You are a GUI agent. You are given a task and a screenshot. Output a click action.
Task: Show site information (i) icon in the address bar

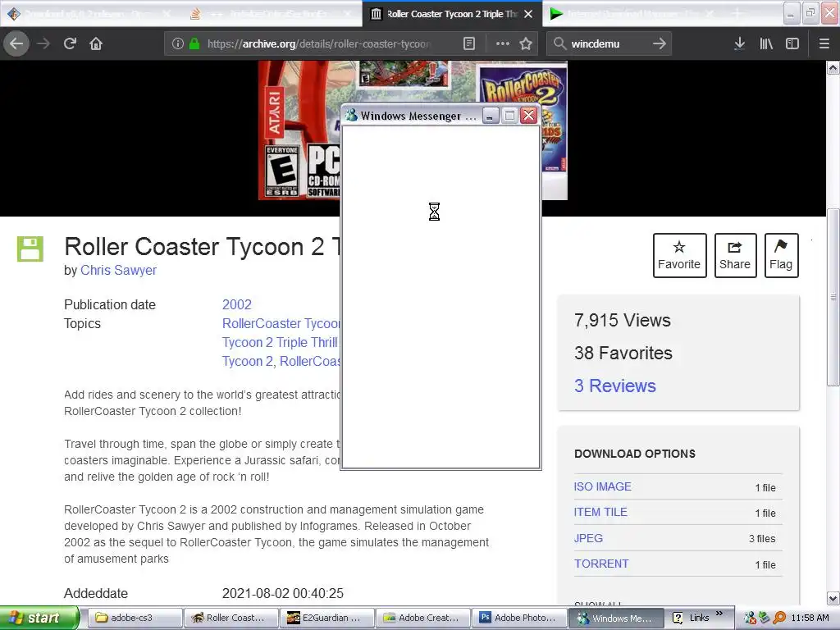coord(178,44)
